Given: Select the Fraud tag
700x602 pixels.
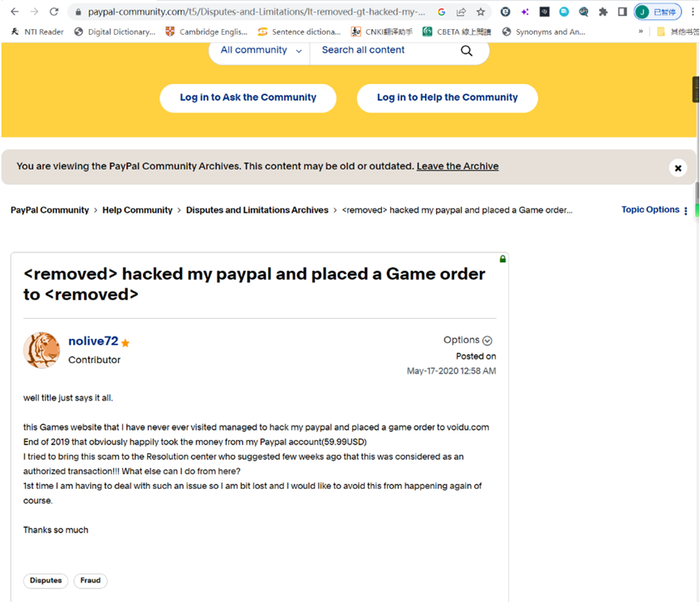Looking at the screenshot, I should 90,580.
